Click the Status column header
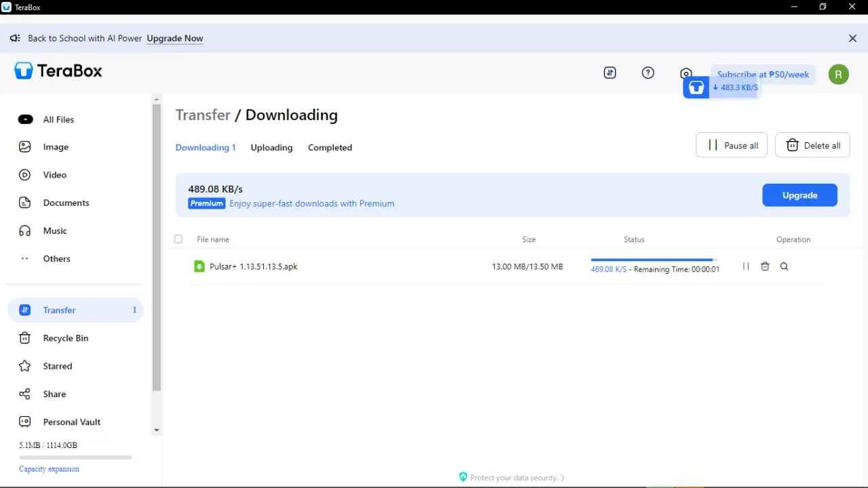 (634, 239)
